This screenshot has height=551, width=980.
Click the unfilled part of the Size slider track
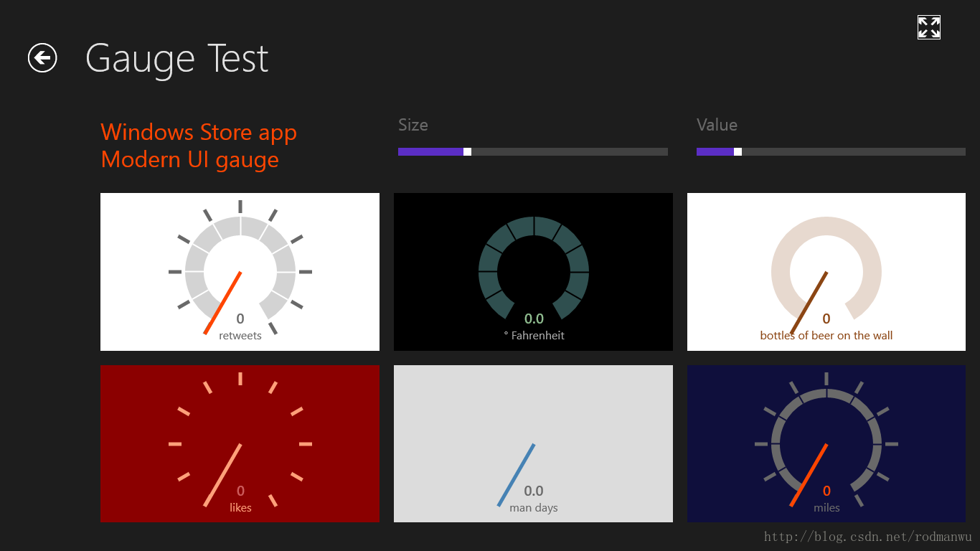point(570,151)
